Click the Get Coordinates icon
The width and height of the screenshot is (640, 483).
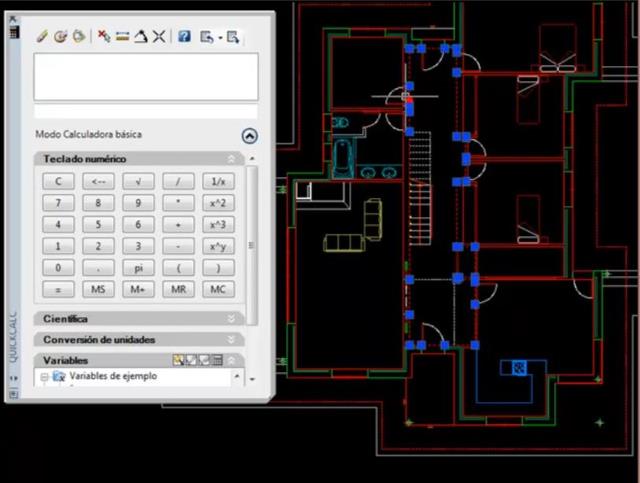pyautogui.click(x=104, y=36)
